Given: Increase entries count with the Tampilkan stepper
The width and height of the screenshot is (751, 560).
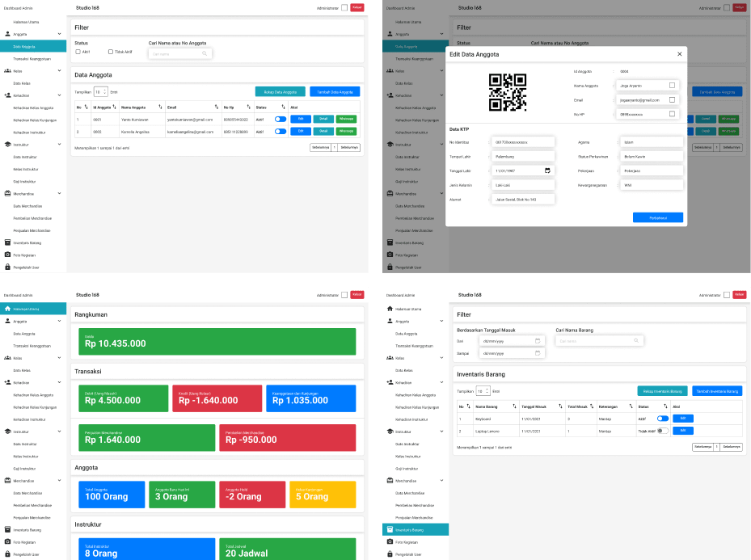Looking at the screenshot, I should click(103, 90).
